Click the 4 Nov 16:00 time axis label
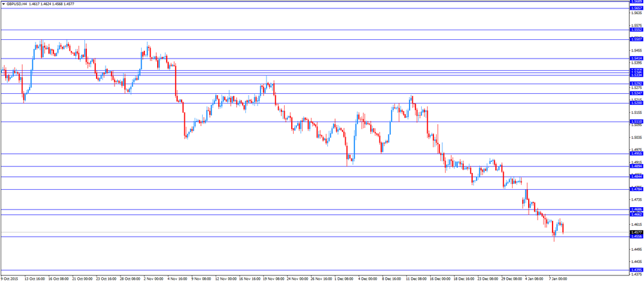This screenshot has width=644, height=283. pyautogui.click(x=177, y=278)
